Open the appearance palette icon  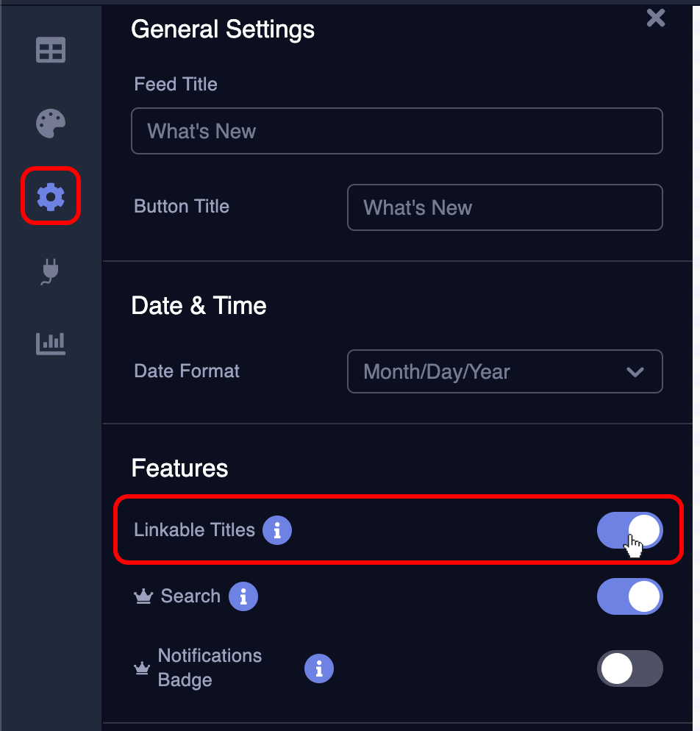pyautogui.click(x=50, y=124)
